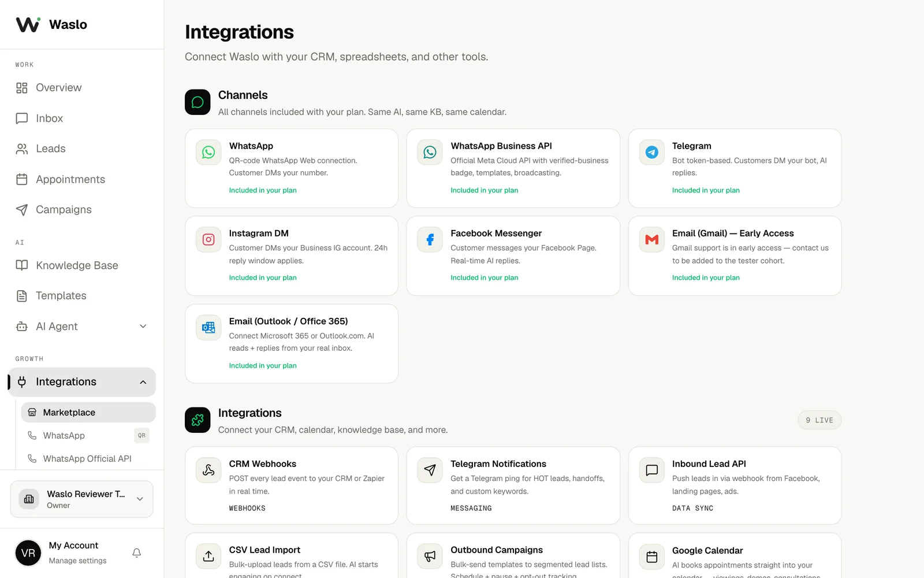This screenshot has height=578, width=924.
Task: Open WhatsApp Official API submenu item
Action: tap(88, 458)
